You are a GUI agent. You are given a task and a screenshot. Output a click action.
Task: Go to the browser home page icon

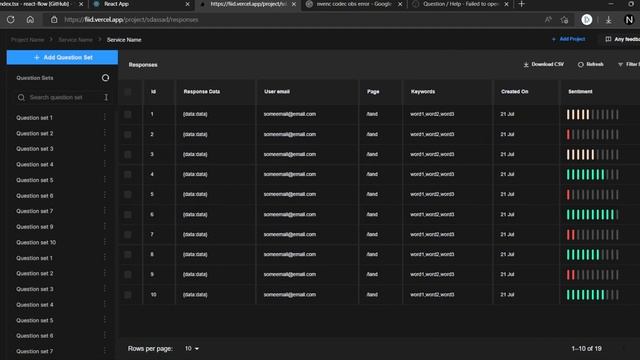30,20
